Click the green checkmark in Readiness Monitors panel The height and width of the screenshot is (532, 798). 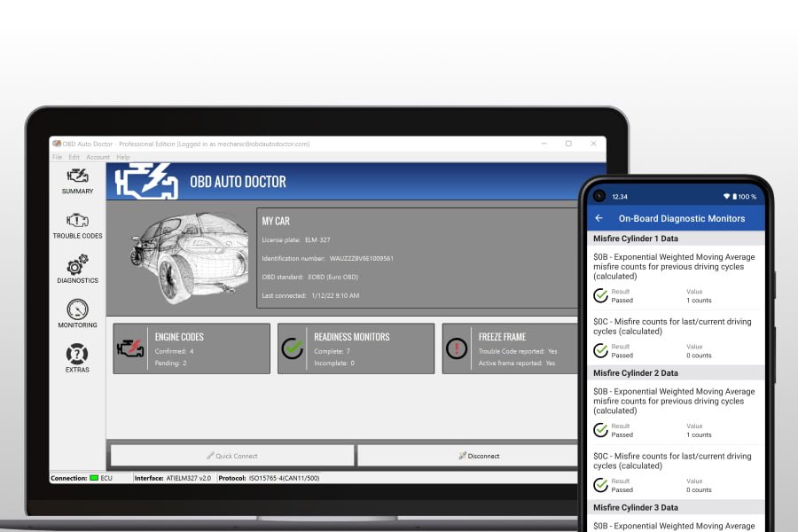click(293, 348)
